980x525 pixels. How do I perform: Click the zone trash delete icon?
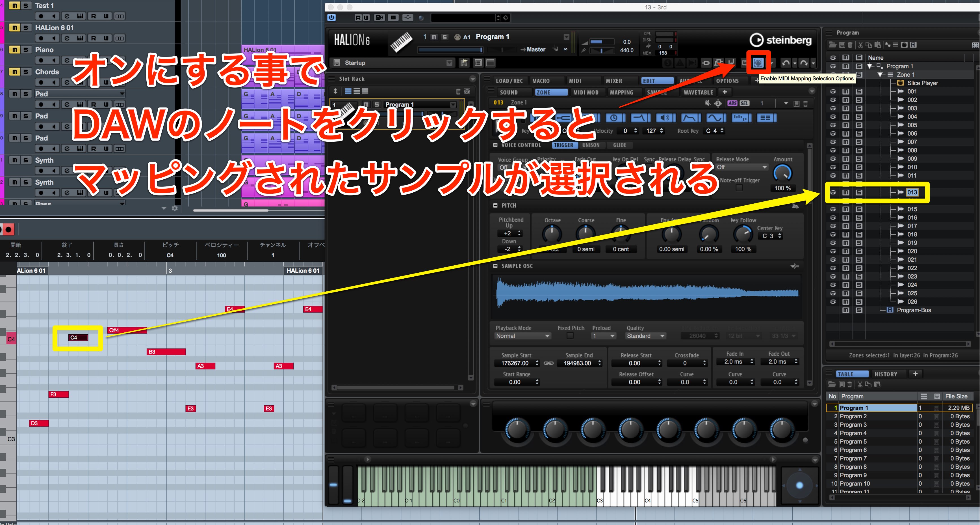coord(805,104)
